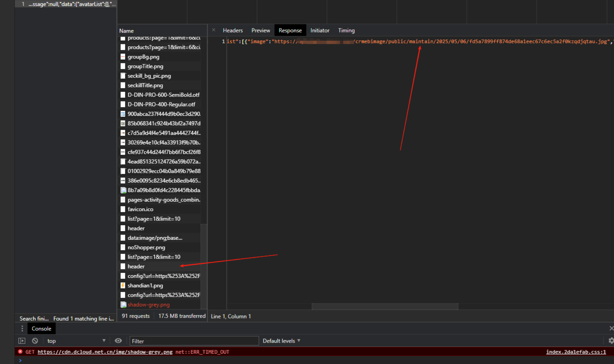This screenshot has height=364, width=614.
Task: Toggle the console sidebar icon
Action: click(x=22, y=341)
